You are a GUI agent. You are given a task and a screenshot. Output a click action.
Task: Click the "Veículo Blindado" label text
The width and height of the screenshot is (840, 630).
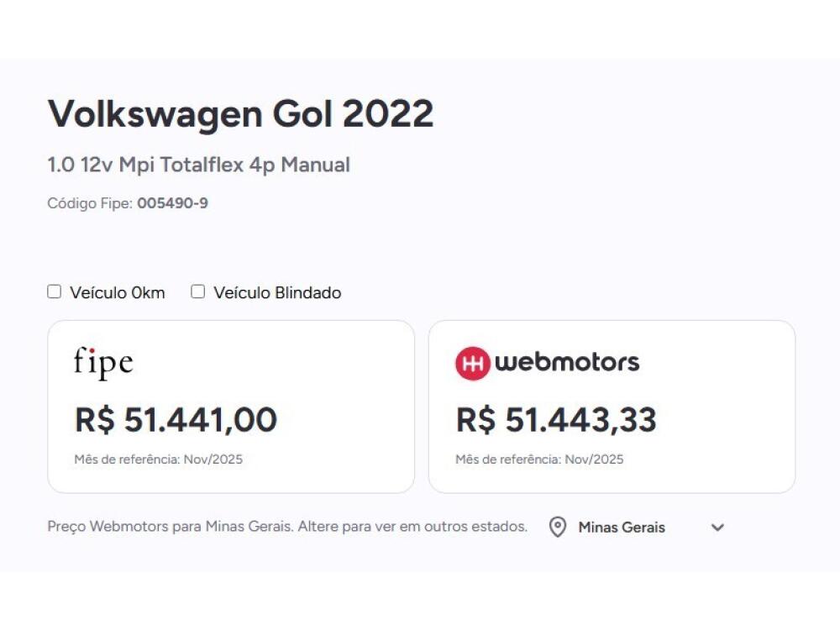277,293
